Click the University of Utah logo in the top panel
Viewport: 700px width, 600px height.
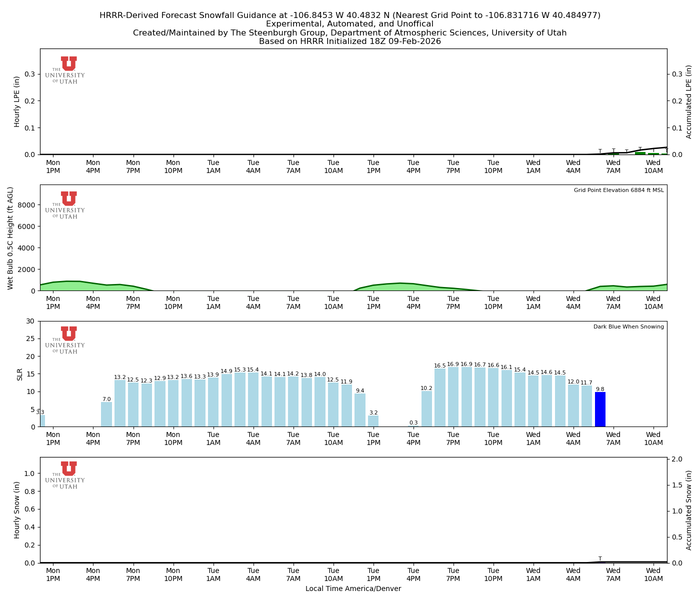65,70
